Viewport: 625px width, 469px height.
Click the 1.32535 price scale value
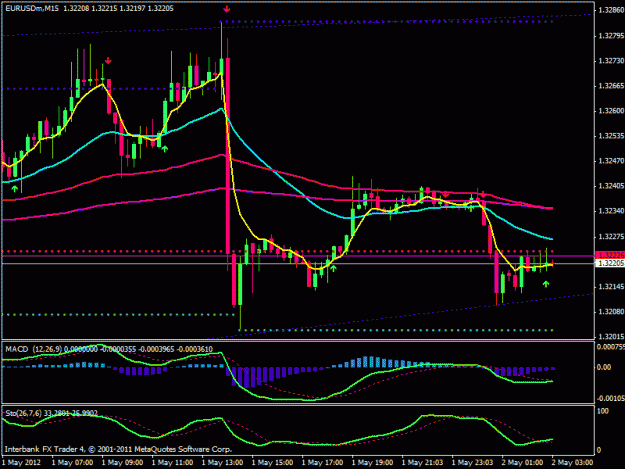[x=611, y=136]
